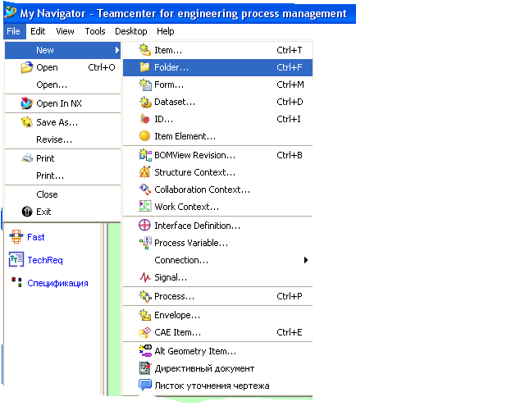Open the Desktop menu
525x420 pixels.
click(131, 31)
